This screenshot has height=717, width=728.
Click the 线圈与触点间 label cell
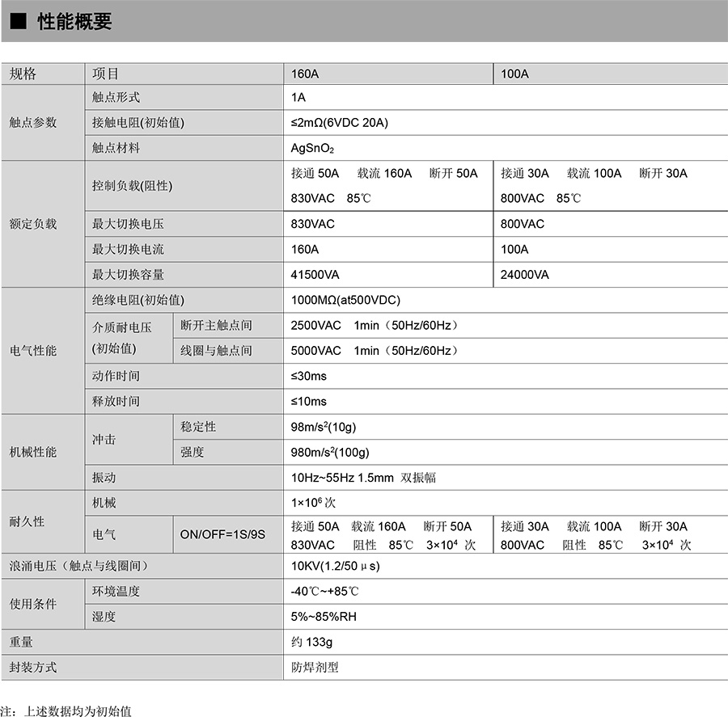[x=216, y=350]
